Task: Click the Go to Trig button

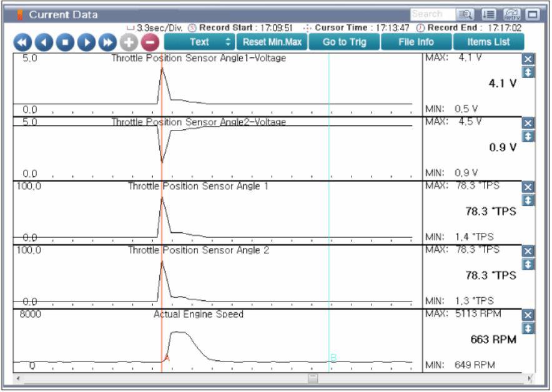Action: [345, 42]
